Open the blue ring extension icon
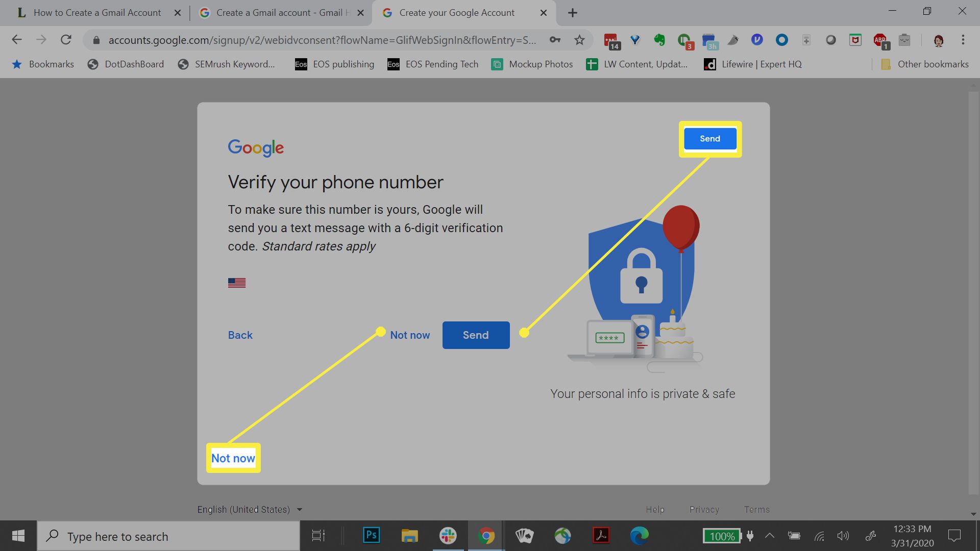980x551 pixels. point(781,40)
